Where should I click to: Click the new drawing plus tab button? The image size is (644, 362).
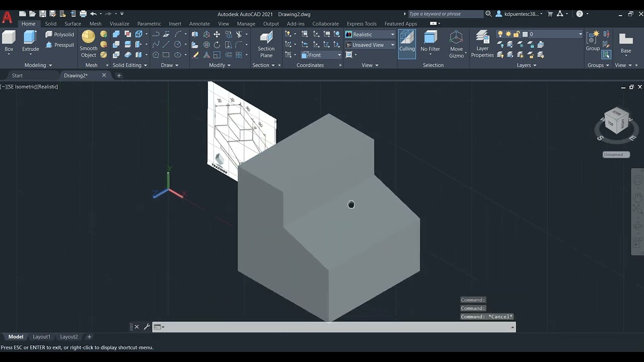119,75
